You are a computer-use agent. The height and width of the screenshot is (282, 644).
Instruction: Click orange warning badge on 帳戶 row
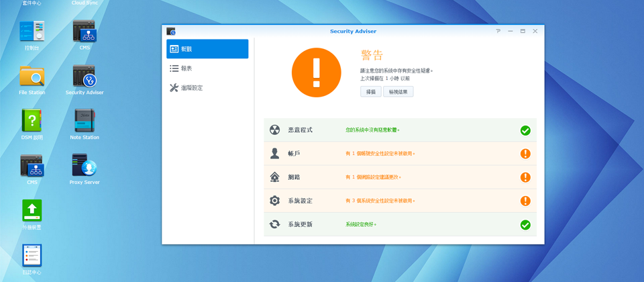525,154
